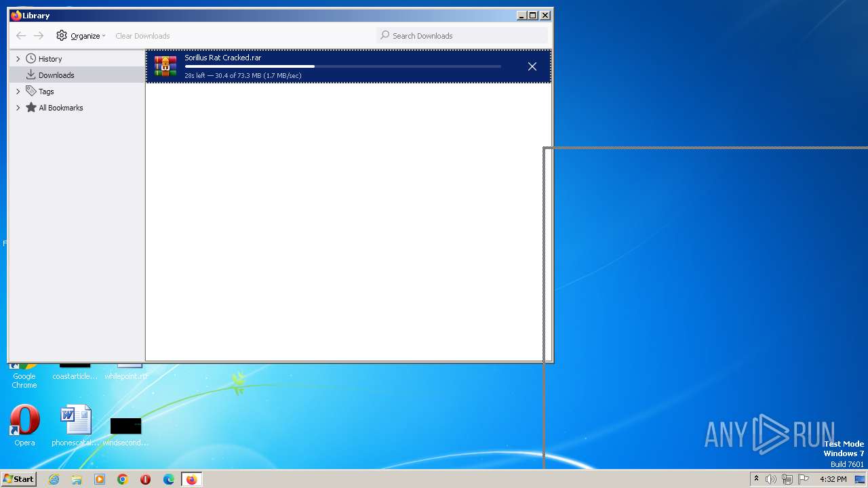Click Clear Downloads button
Image resolution: width=868 pixels, height=488 pixels.
(x=142, y=36)
